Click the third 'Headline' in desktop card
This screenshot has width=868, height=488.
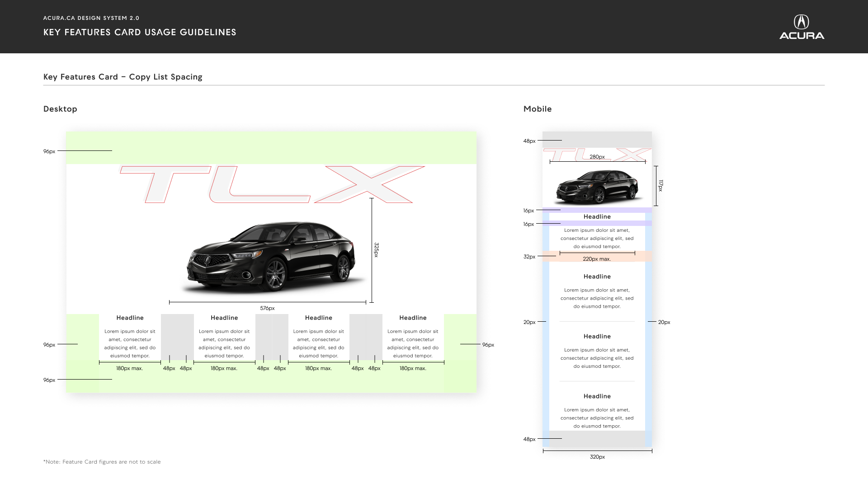point(319,318)
